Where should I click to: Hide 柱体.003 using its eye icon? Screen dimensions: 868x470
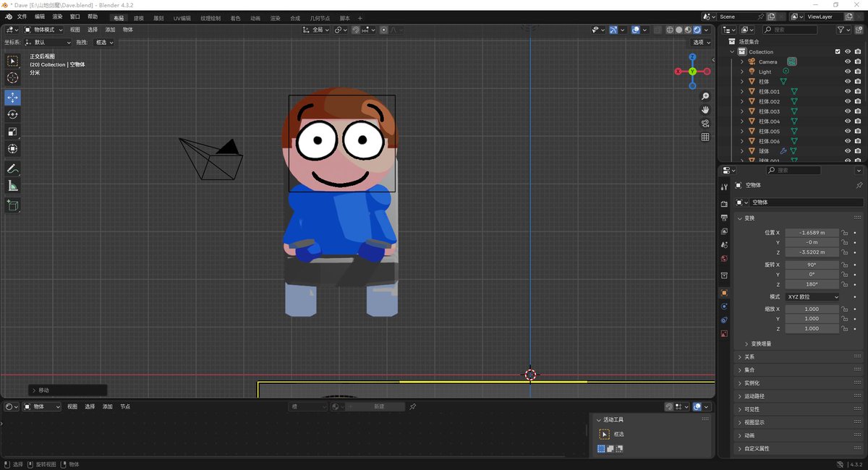click(848, 111)
